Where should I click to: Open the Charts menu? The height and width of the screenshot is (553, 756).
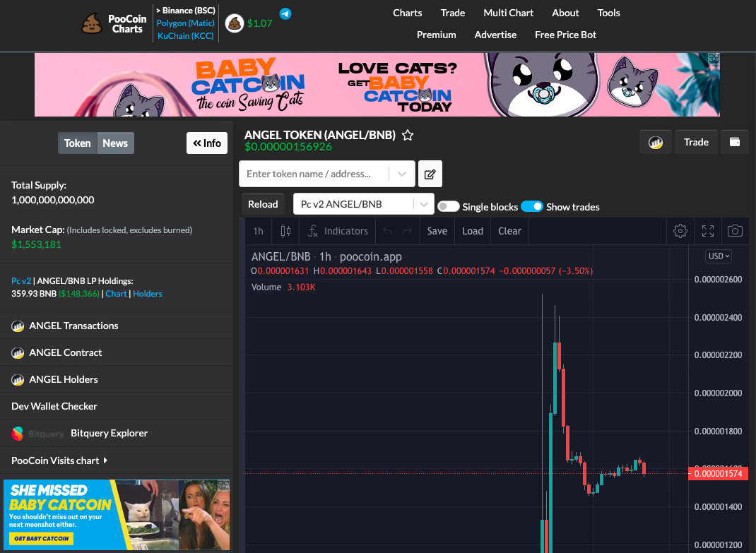[x=408, y=13]
